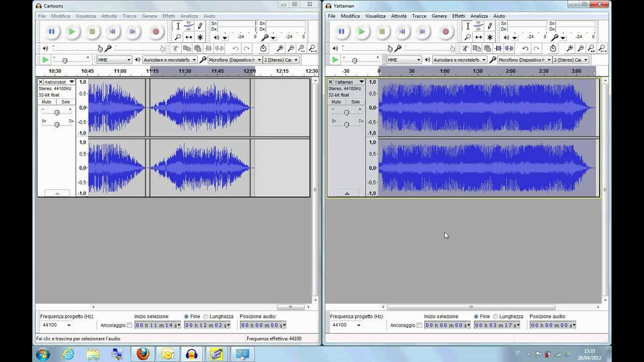The width and height of the screenshot is (644, 362).
Task: Fit selection in window in Yattaman toolbar
Action: (x=592, y=48)
